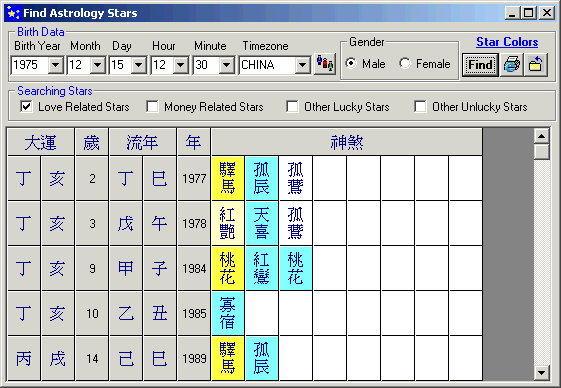561x388 pixels.
Task: Click the people icon beside Timezone
Action: point(325,64)
